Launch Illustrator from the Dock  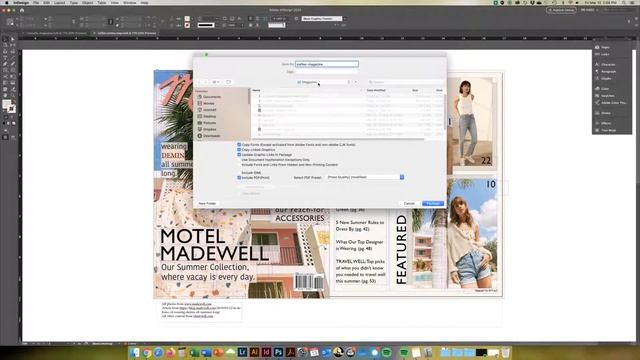click(x=254, y=352)
